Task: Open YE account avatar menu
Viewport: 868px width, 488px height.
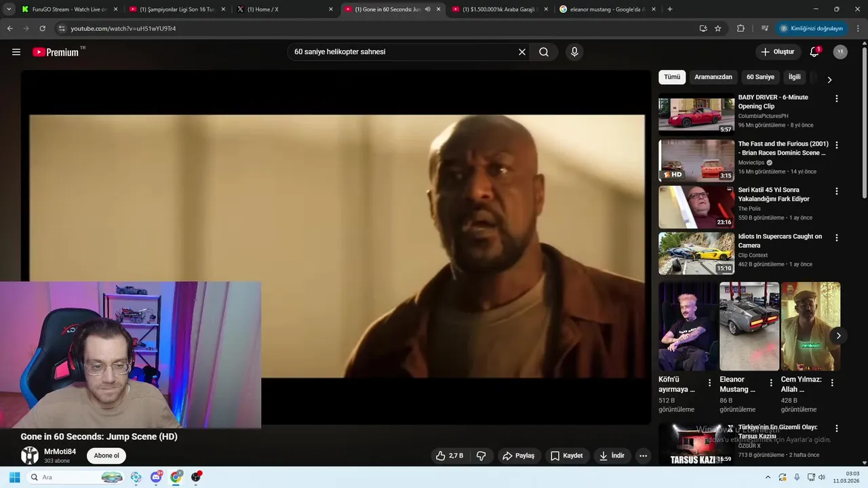Action: 840,52
